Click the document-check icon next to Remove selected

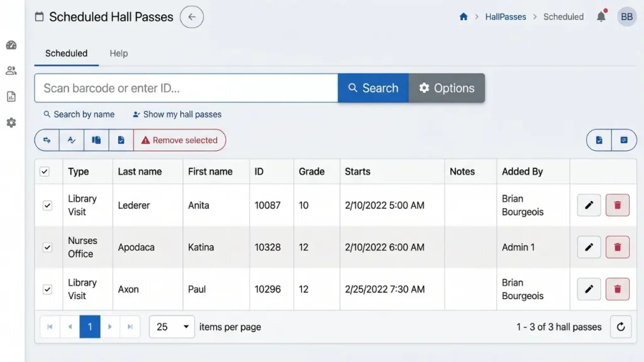(121, 140)
